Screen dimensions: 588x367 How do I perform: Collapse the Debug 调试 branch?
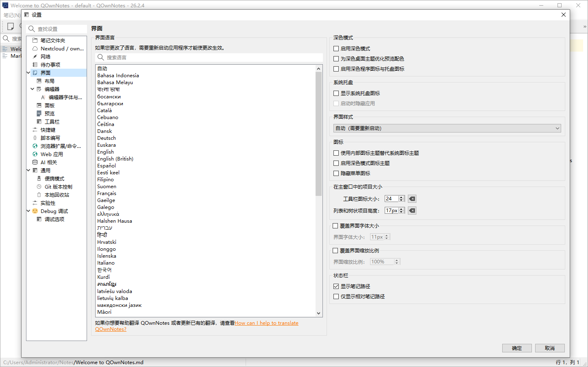(x=28, y=211)
